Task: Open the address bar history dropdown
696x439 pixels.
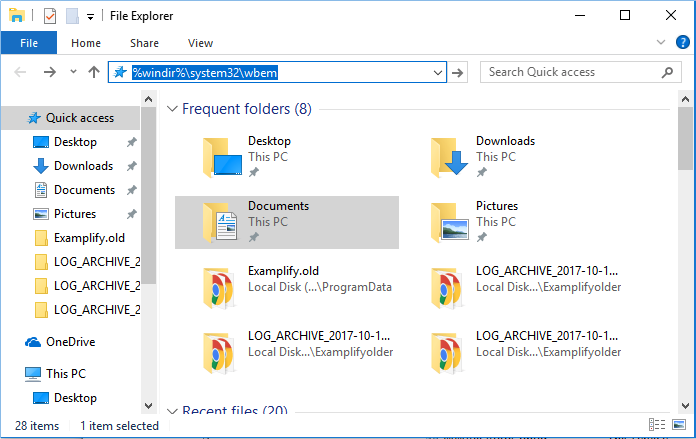Action: point(437,72)
